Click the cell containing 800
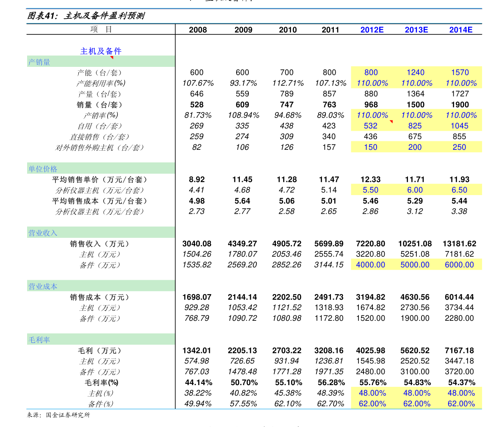 click(371, 72)
